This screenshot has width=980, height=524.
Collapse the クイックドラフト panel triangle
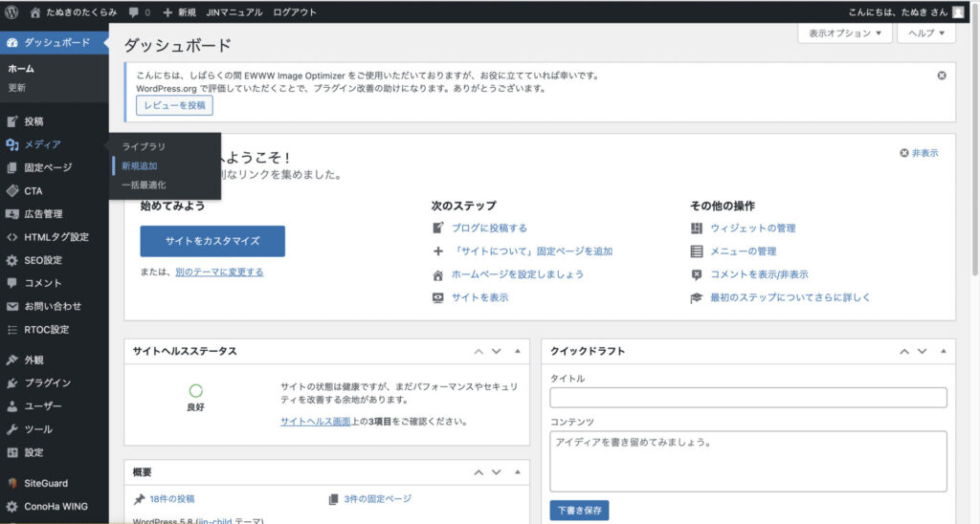point(943,351)
